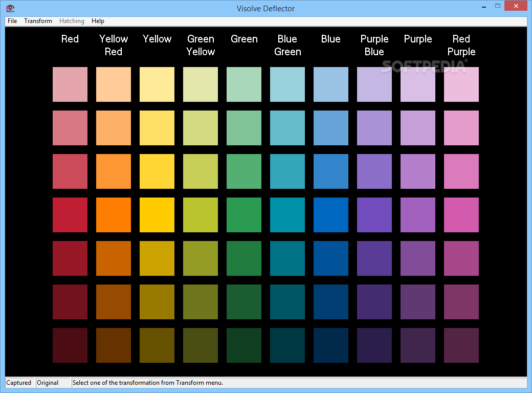This screenshot has width=532, height=393.
Task: Pick the darkest maroon swatch in Red column
Action: coord(70,345)
